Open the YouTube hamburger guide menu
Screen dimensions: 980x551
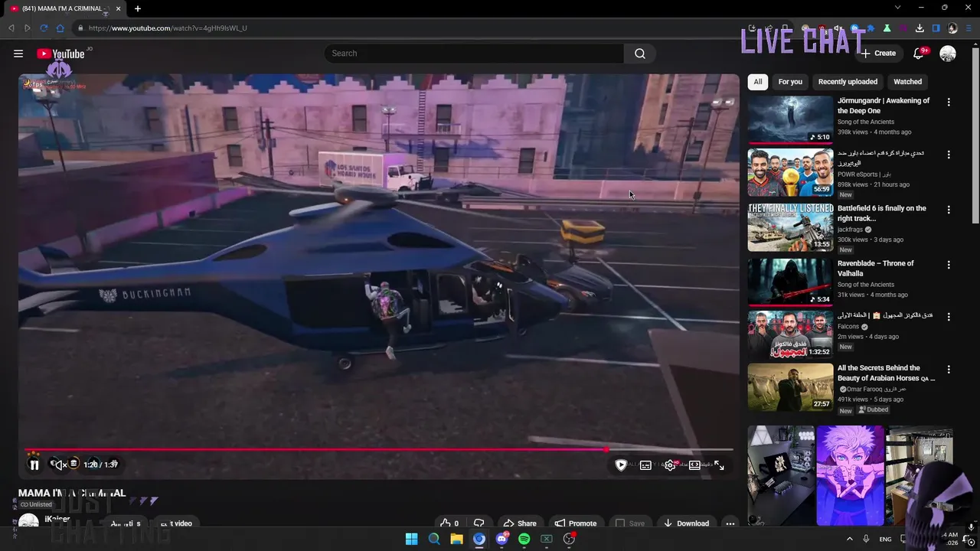coord(18,54)
